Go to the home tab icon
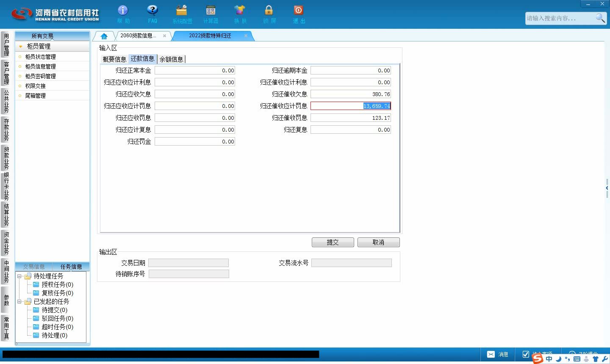610x364 pixels. pyautogui.click(x=104, y=36)
